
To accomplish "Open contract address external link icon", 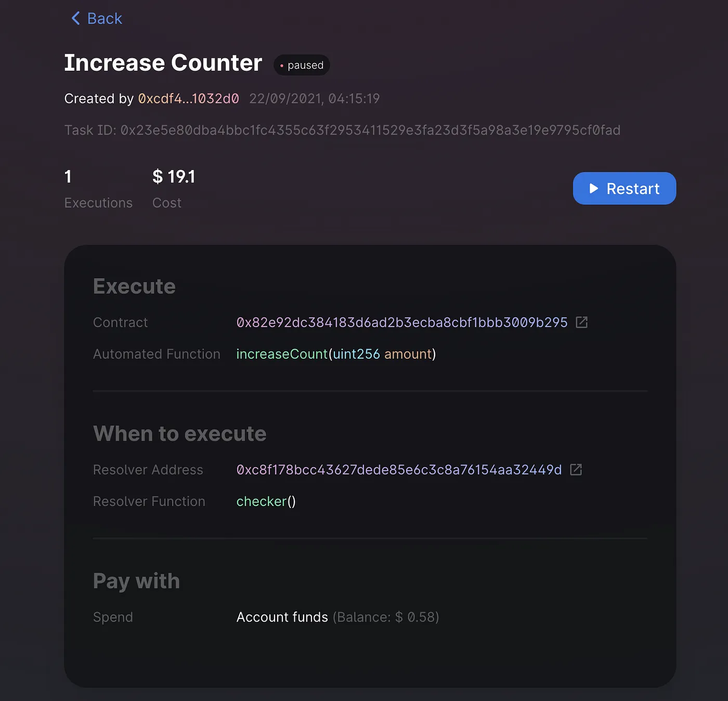I will (582, 322).
